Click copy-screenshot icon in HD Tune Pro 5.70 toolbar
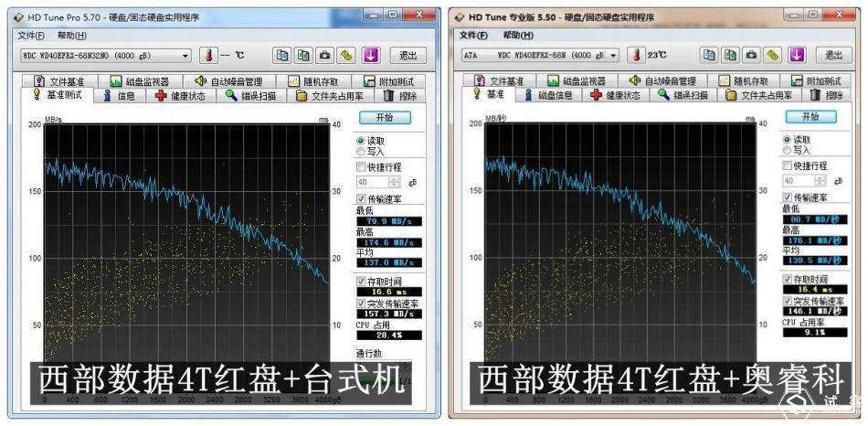Viewport: 868px width, 426px height. pos(303,56)
